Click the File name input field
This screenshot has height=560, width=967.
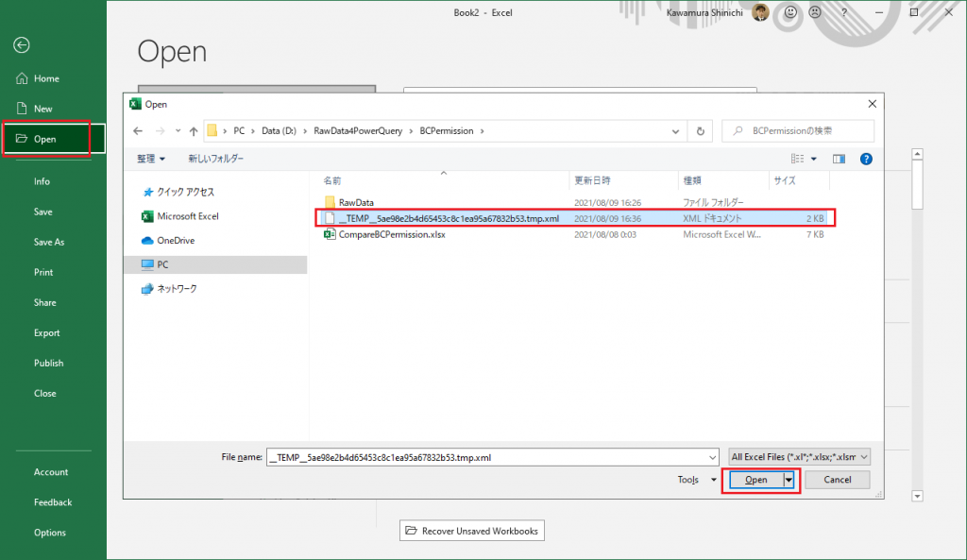pos(491,457)
